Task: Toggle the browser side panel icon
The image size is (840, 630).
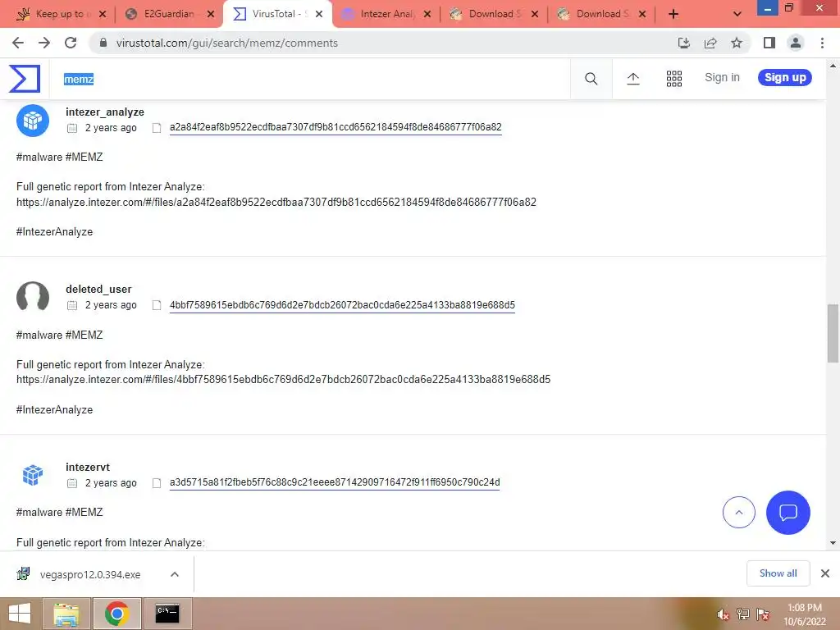Action: [769, 43]
